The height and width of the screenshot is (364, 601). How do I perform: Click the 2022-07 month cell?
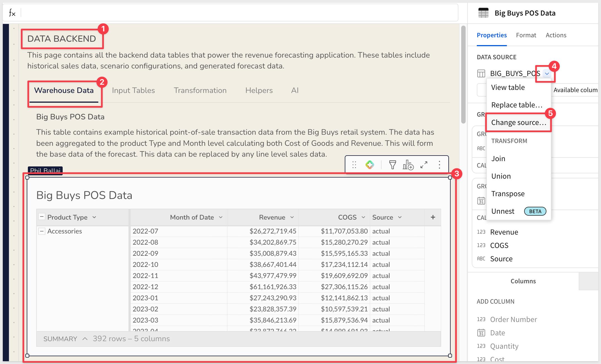179,231
